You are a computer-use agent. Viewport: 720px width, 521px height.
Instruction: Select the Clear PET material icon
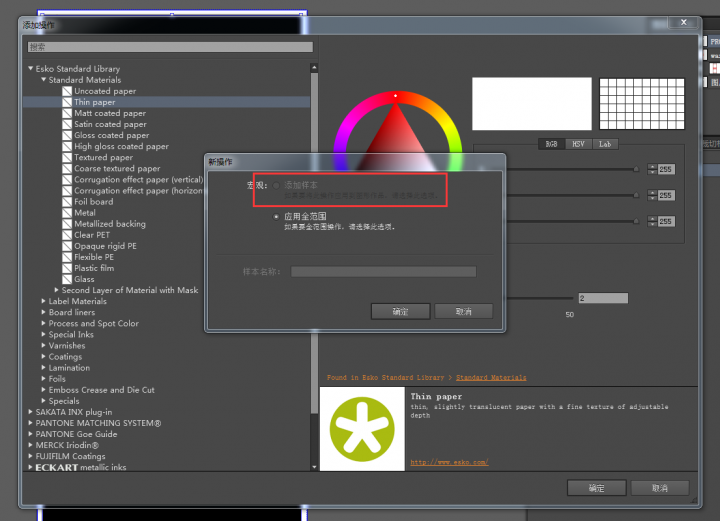click(67, 235)
